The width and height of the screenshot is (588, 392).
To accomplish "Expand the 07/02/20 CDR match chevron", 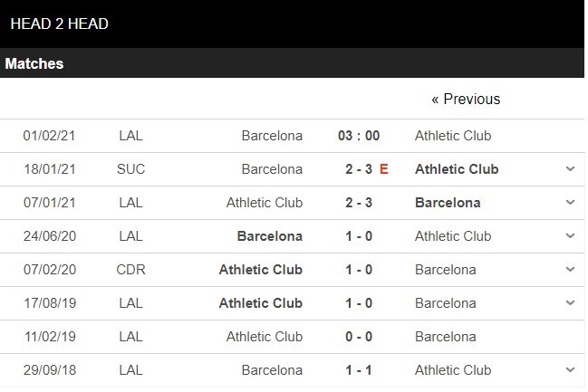I will (x=570, y=270).
